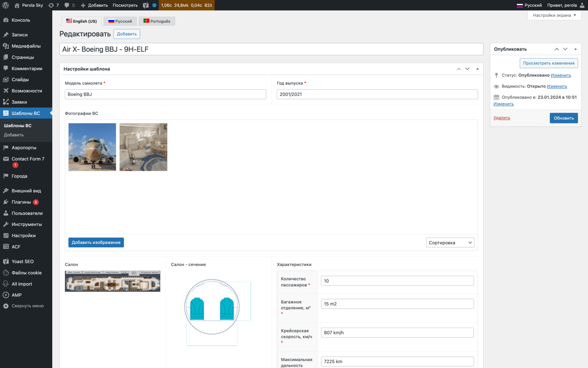Expand the Настройки экрана dropdown

pyautogui.click(x=554, y=15)
